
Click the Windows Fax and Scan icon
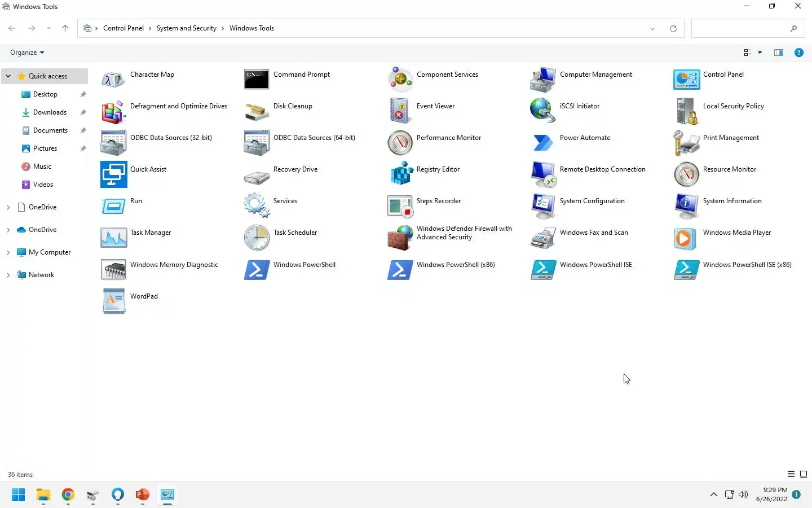[x=543, y=238]
